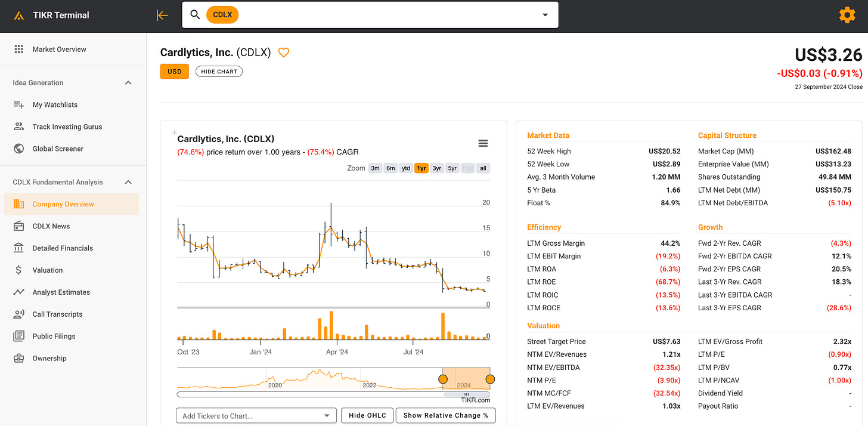
Task: Click the CDLX ticker chip in search
Action: (222, 15)
